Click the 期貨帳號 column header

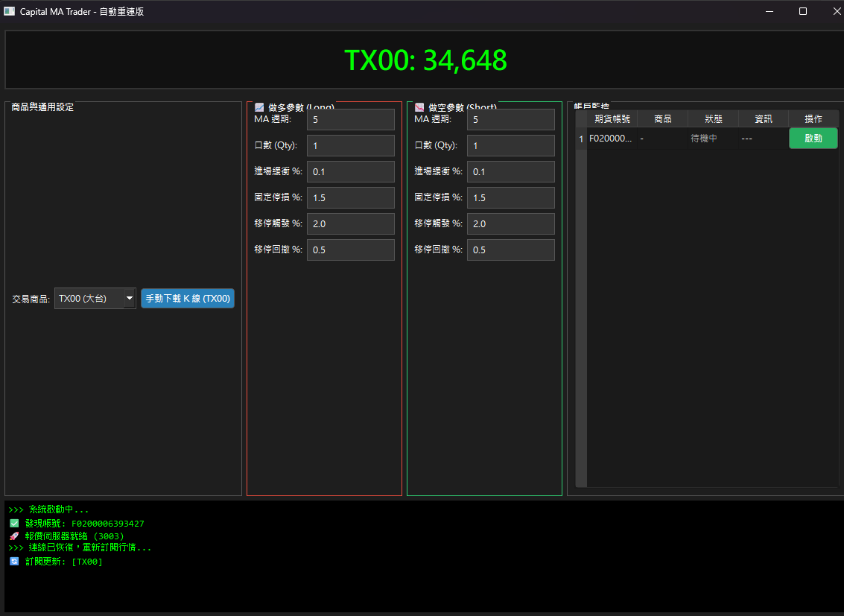point(612,119)
